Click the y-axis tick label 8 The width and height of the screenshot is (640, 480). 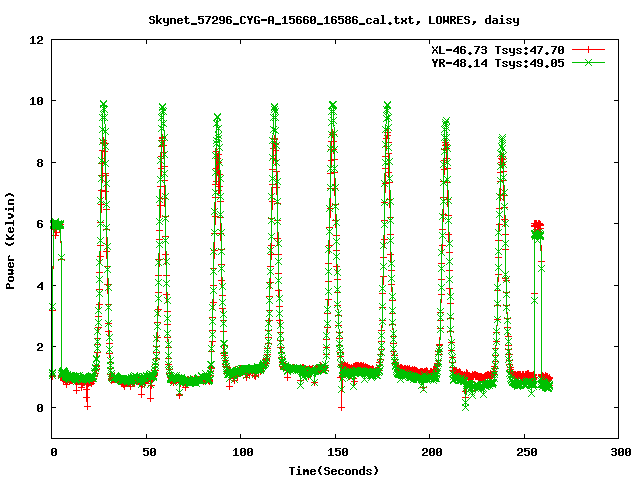tap(40, 163)
